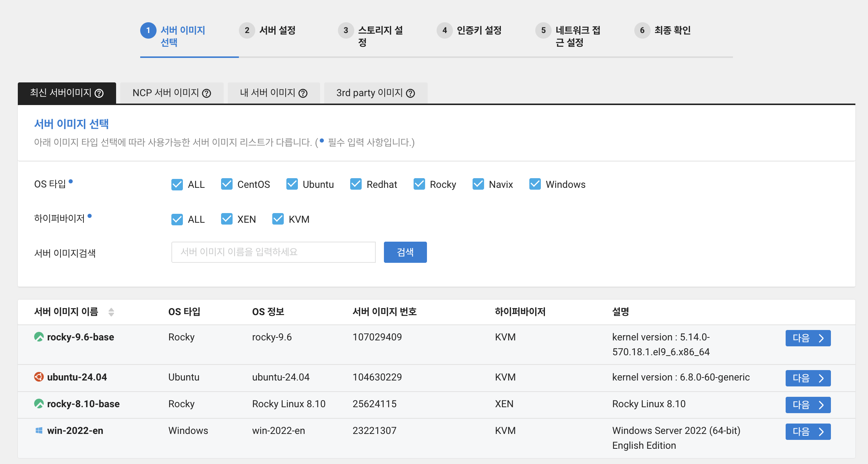Click help icon on 최신 서버이미지 tab

click(x=99, y=93)
